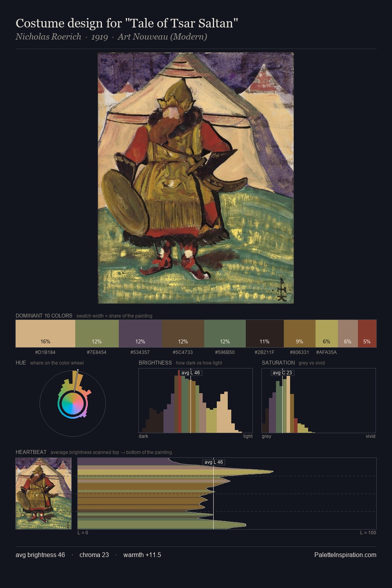Click the heartbeat brightness profile chart

[x=227, y=494]
